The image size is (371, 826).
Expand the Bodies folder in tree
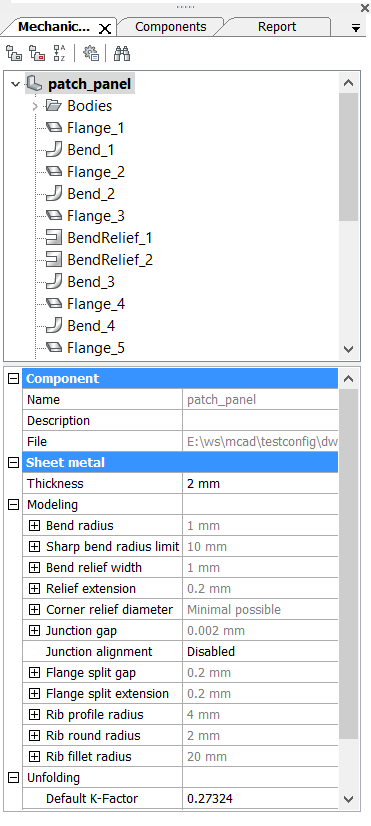(35, 106)
